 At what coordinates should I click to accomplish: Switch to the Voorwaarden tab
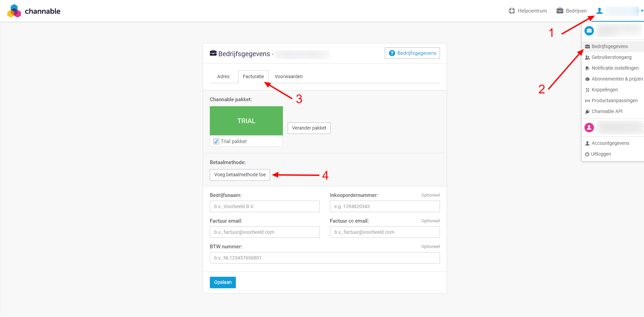point(289,76)
